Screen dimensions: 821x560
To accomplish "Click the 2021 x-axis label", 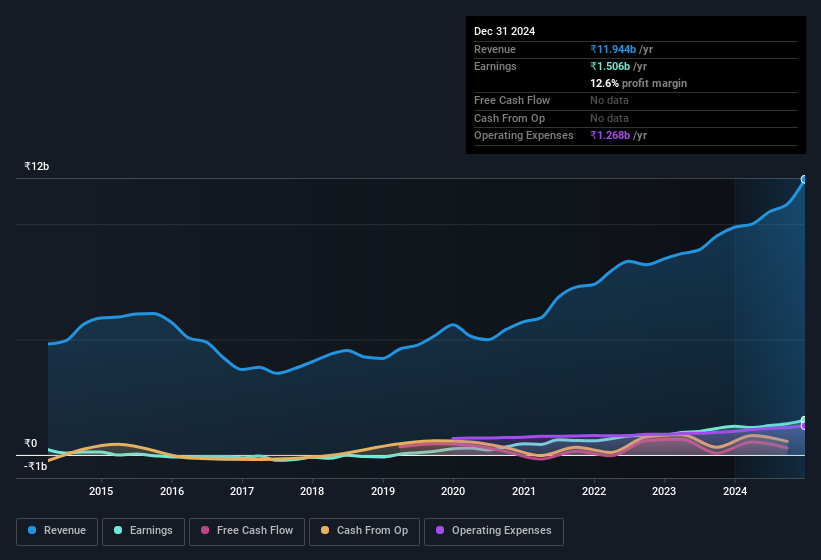I will 524,491.
